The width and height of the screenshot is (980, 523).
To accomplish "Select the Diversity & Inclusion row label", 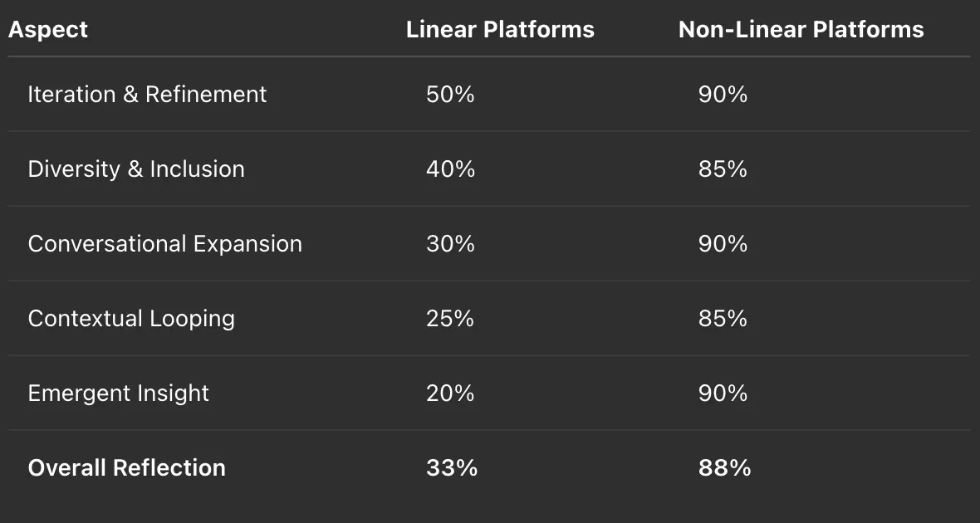I will (x=136, y=169).
